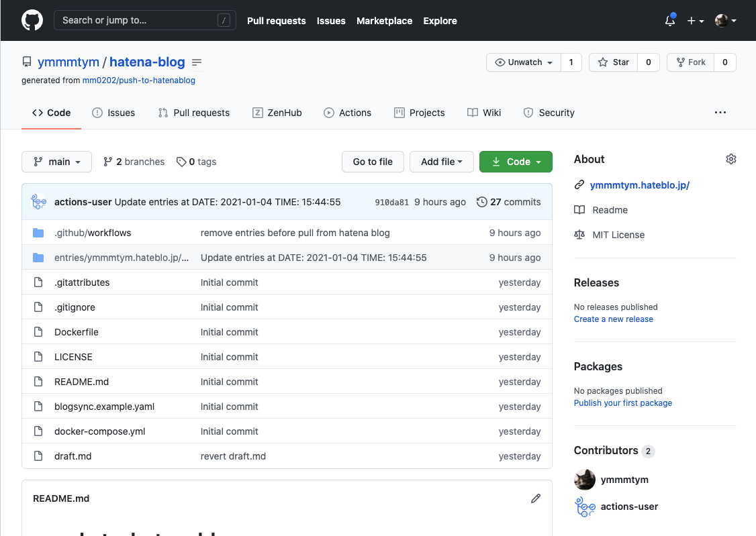Click file icon next to draft.md
This screenshot has width=756, height=536.
(38, 456)
